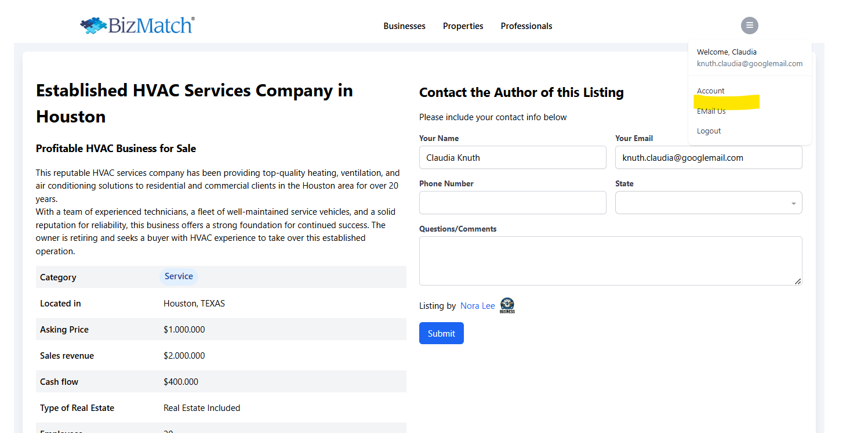Click the BizMatch puzzle logo

[136, 26]
